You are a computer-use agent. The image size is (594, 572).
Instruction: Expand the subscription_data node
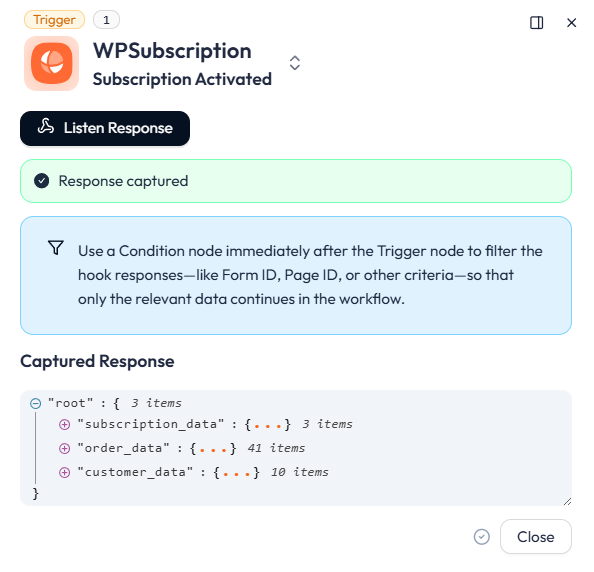[x=64, y=425]
